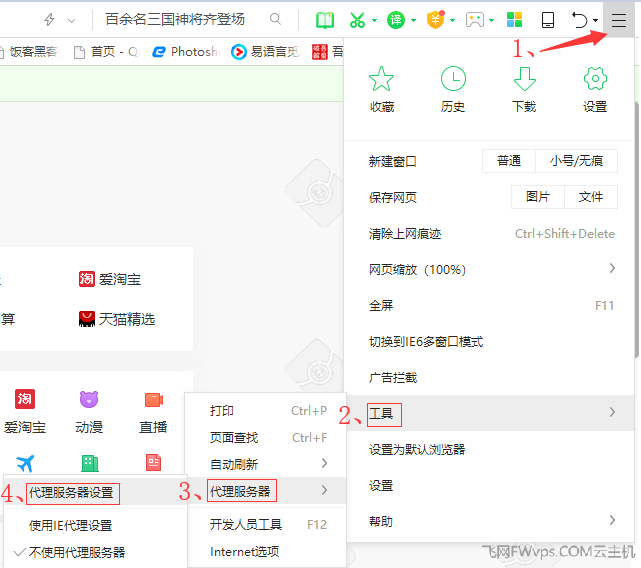The height and width of the screenshot is (568, 641).
Task: Select 广告拦截 menu item
Action: 490,377
